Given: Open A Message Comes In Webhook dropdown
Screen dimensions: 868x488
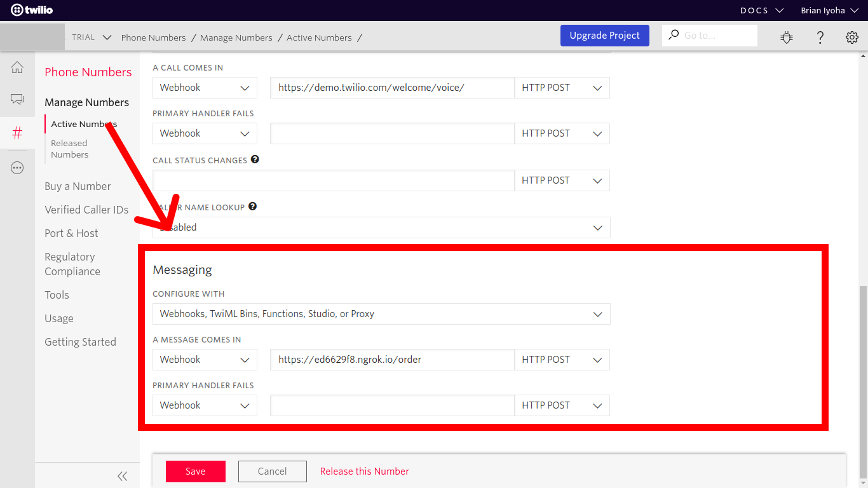Looking at the screenshot, I should click(x=205, y=360).
